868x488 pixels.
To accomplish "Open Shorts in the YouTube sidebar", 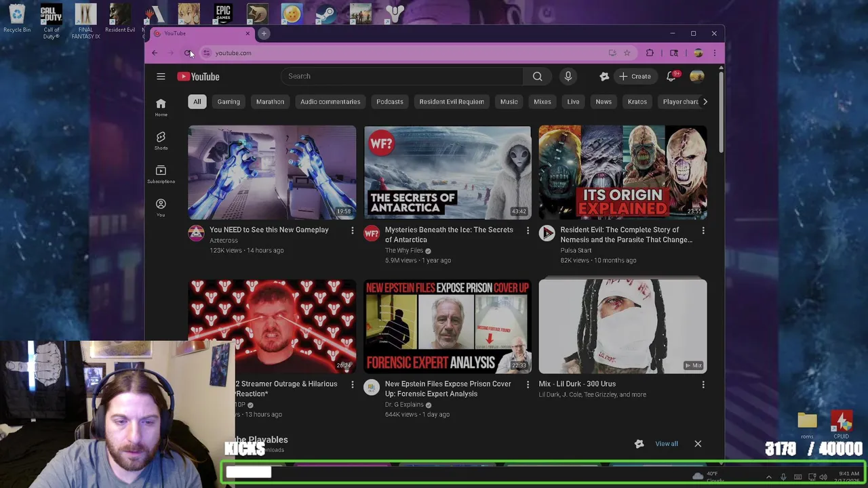I will [x=161, y=140].
